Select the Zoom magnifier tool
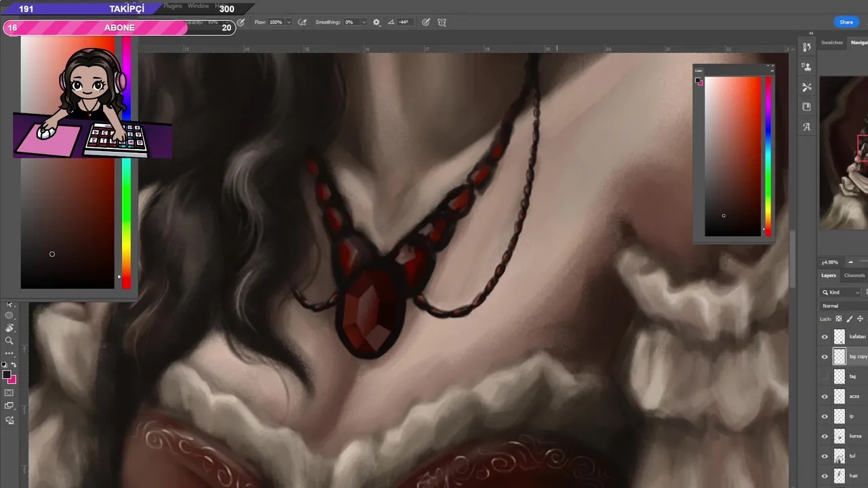The image size is (868, 488). 9,340
